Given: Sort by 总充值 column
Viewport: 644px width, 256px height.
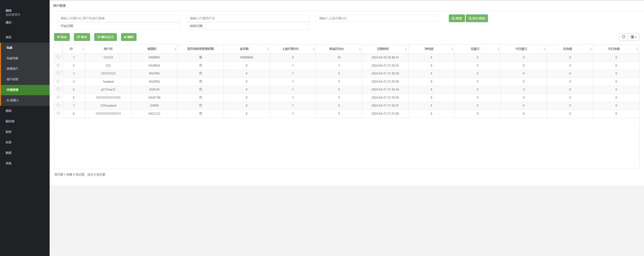Looking at the screenshot, I should 570,49.
